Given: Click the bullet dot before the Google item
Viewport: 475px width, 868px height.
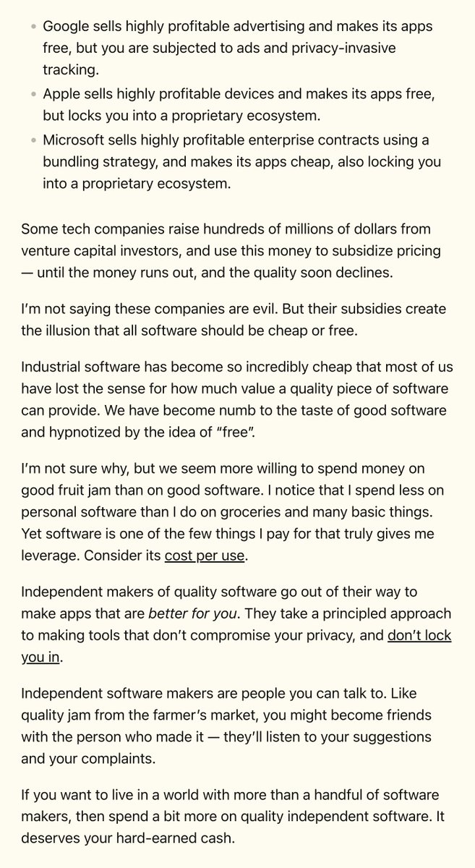Looking at the screenshot, I should click(33, 27).
